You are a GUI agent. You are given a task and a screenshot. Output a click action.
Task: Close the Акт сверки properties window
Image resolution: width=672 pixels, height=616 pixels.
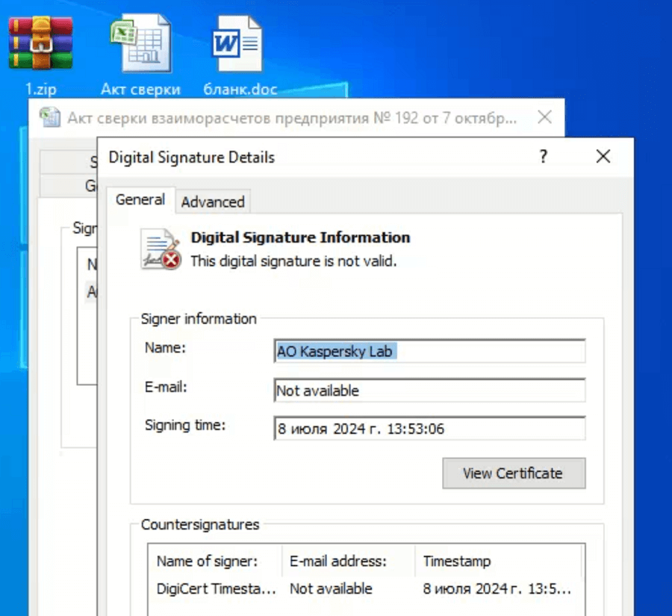pyautogui.click(x=545, y=118)
